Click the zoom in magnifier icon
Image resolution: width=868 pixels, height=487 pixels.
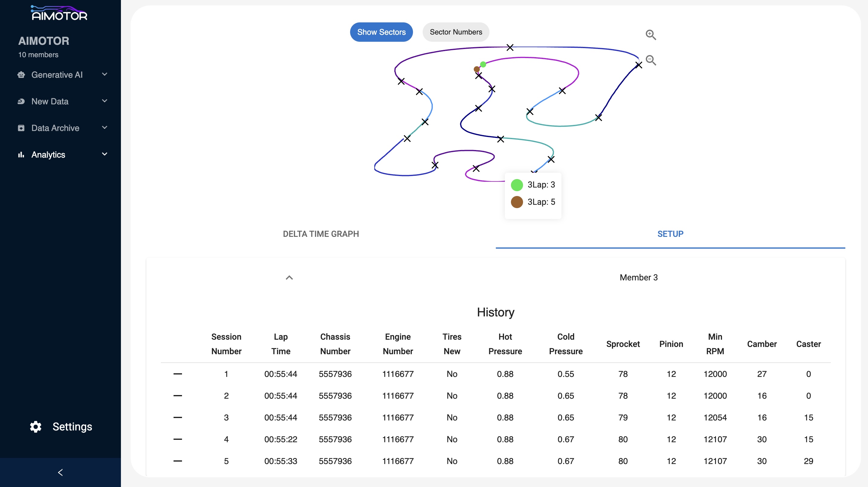point(650,34)
